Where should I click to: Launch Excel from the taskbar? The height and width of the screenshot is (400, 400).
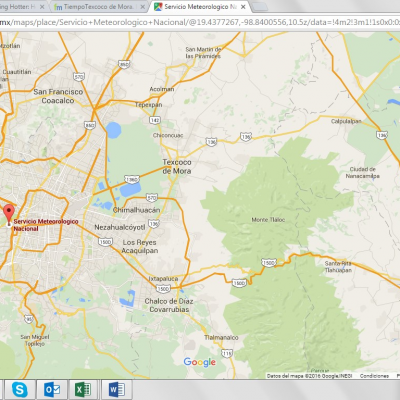point(84,389)
